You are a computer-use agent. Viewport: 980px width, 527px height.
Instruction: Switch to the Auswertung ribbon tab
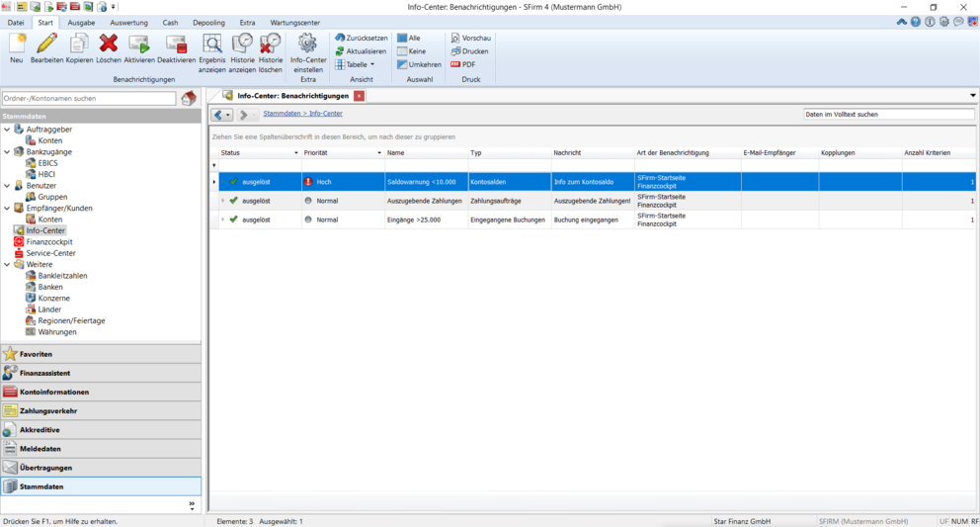coord(128,22)
